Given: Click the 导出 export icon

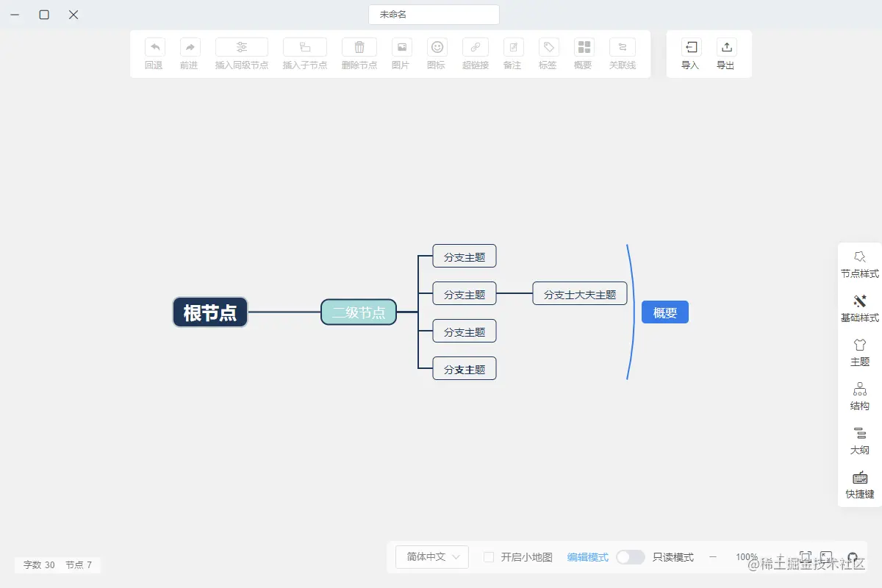Looking at the screenshot, I should coord(726,48).
